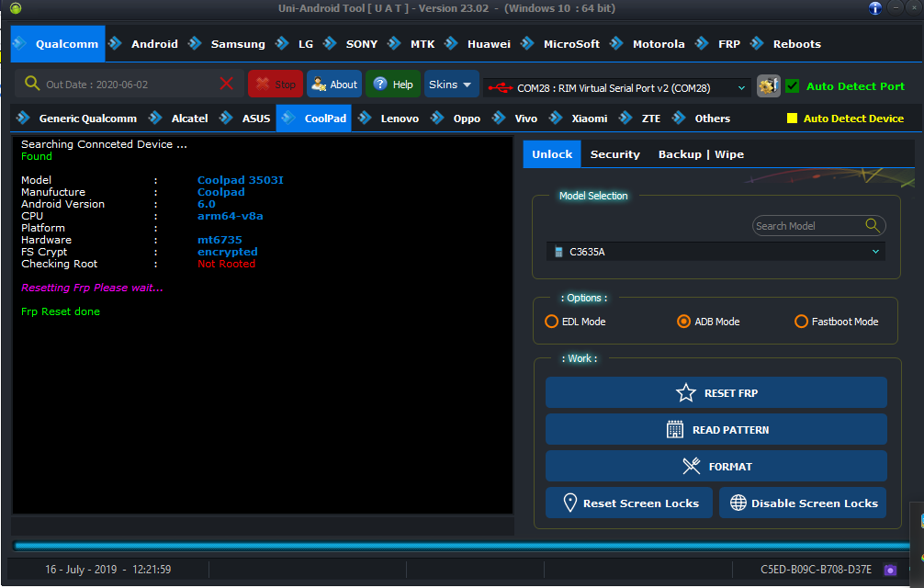924x588 pixels.
Task: Open the Backup | Wipe tab
Action: click(701, 154)
